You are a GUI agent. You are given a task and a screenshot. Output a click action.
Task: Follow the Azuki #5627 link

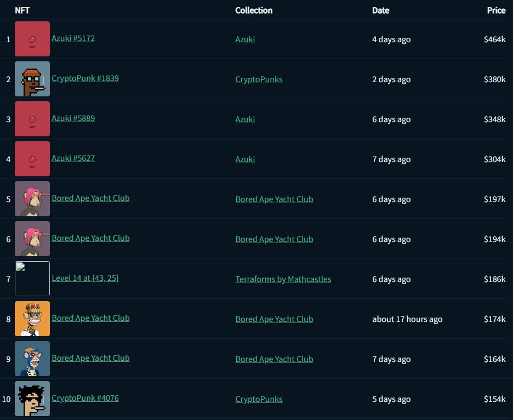click(x=73, y=158)
